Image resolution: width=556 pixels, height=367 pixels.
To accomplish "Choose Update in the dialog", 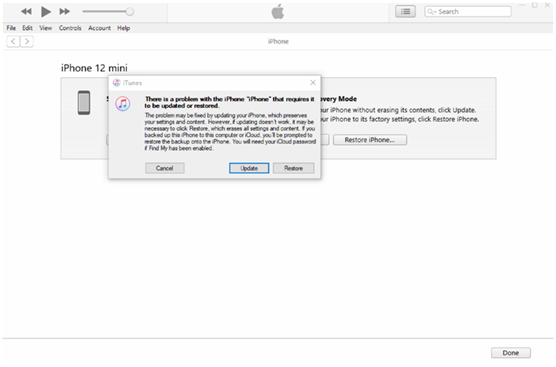I will click(x=249, y=168).
